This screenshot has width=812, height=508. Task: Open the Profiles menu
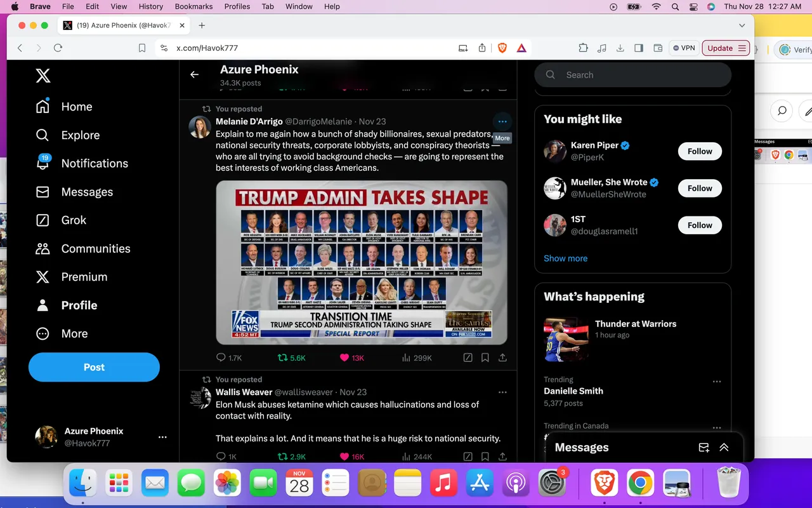pos(237,6)
